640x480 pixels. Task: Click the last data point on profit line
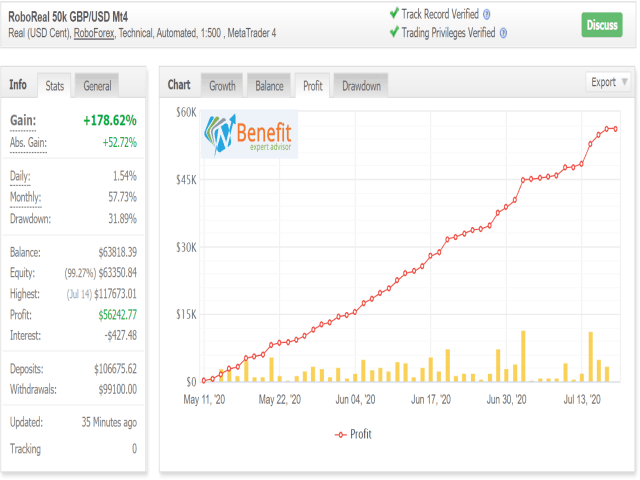tap(615, 129)
